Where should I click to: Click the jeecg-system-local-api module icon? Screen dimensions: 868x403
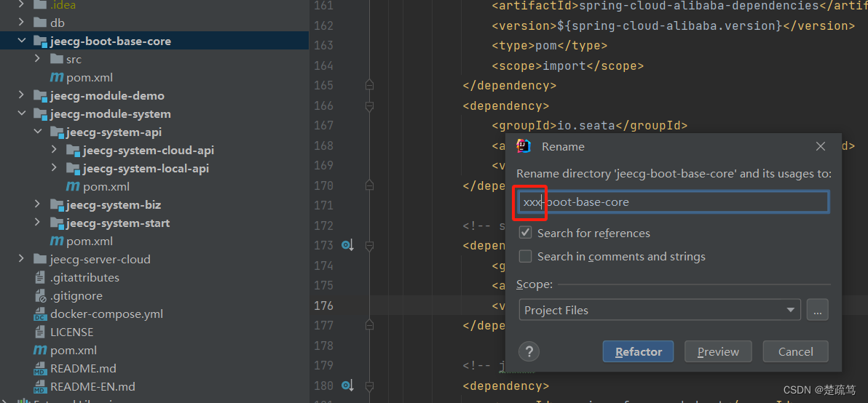73,169
